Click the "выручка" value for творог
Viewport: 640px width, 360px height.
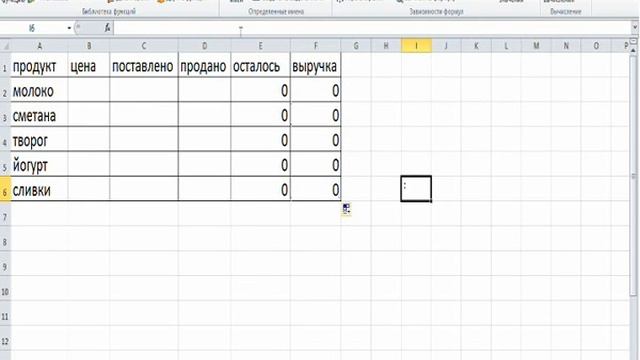(316, 140)
